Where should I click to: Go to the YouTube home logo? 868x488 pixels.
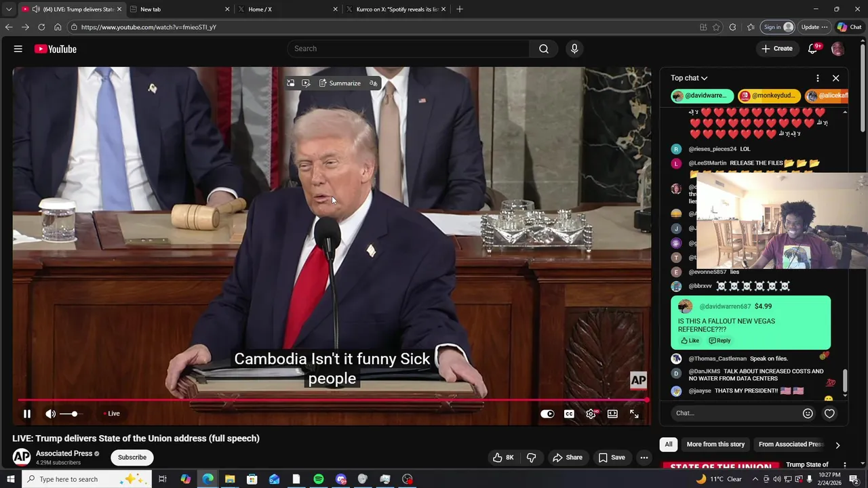[55, 49]
